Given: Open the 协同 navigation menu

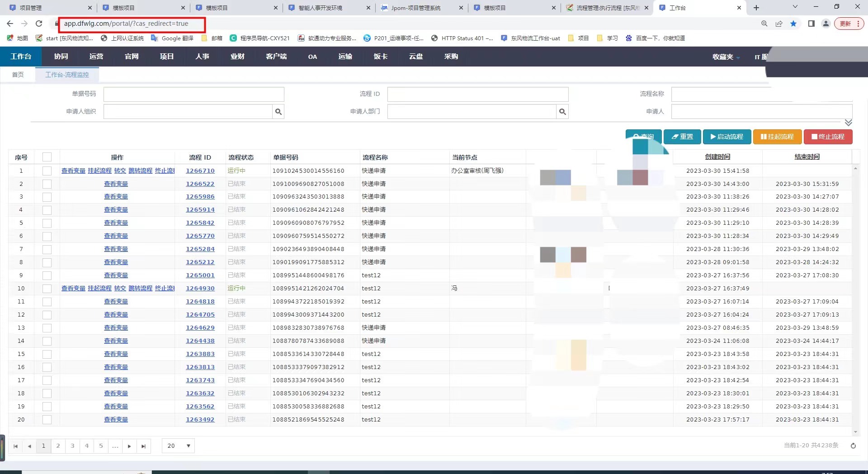Looking at the screenshot, I should [x=61, y=57].
